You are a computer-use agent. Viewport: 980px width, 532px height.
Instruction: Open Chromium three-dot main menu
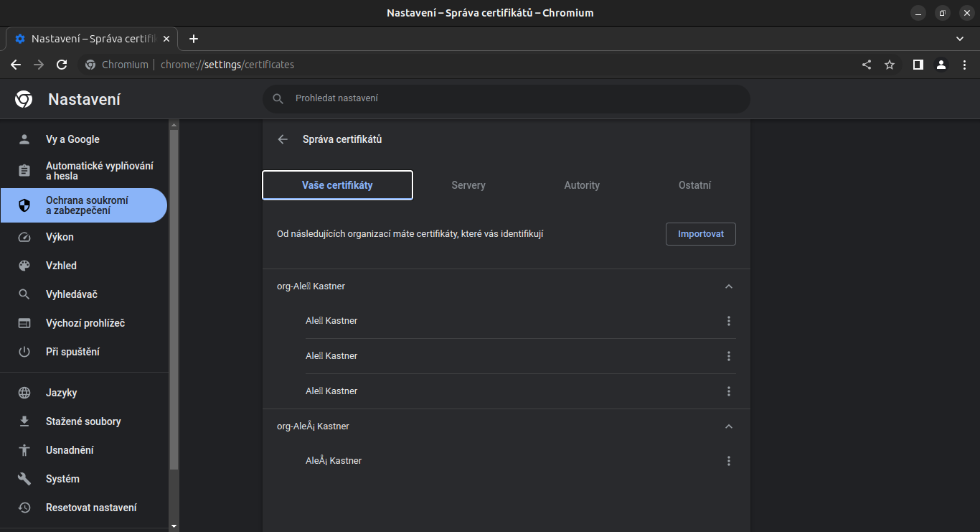click(x=963, y=65)
